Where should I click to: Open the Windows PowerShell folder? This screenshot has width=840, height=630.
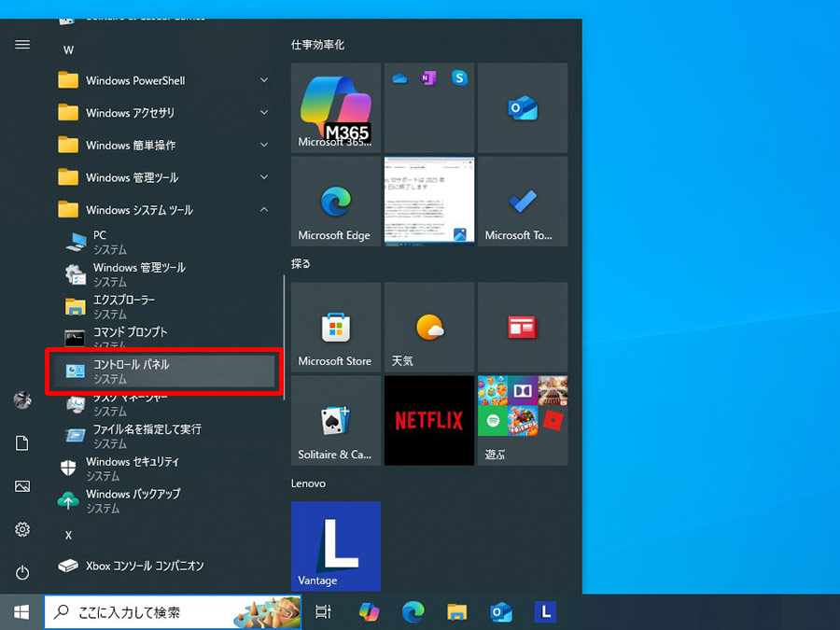162,80
